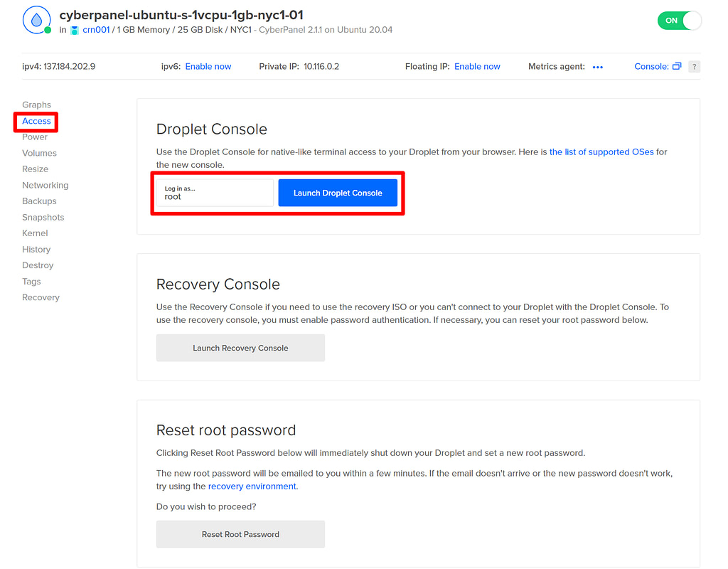
Task: Click the Console pop-out window icon
Action: (x=678, y=65)
